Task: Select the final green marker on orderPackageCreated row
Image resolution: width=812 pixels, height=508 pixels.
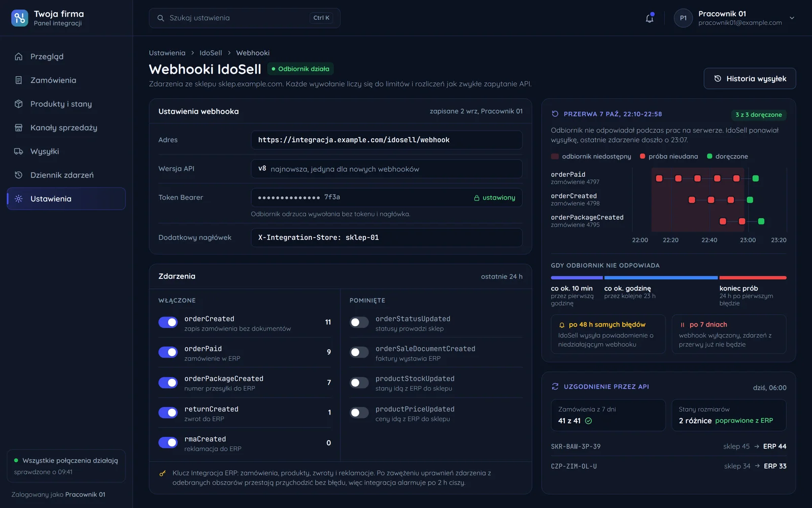Action: [x=761, y=221]
